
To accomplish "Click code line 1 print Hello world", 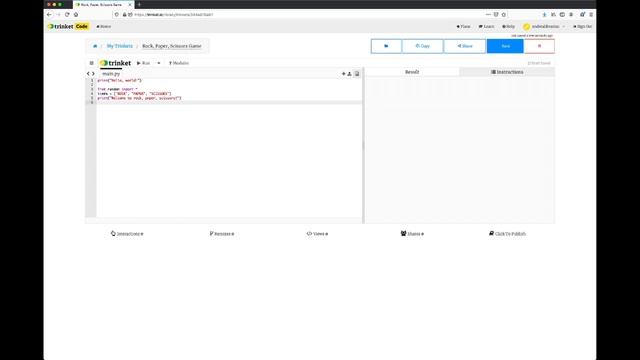I will tap(119, 80).
